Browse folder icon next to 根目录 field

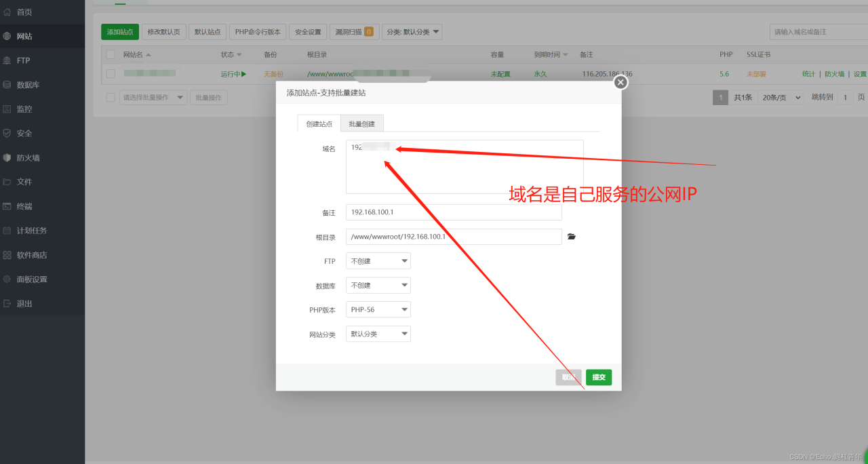[x=572, y=237]
